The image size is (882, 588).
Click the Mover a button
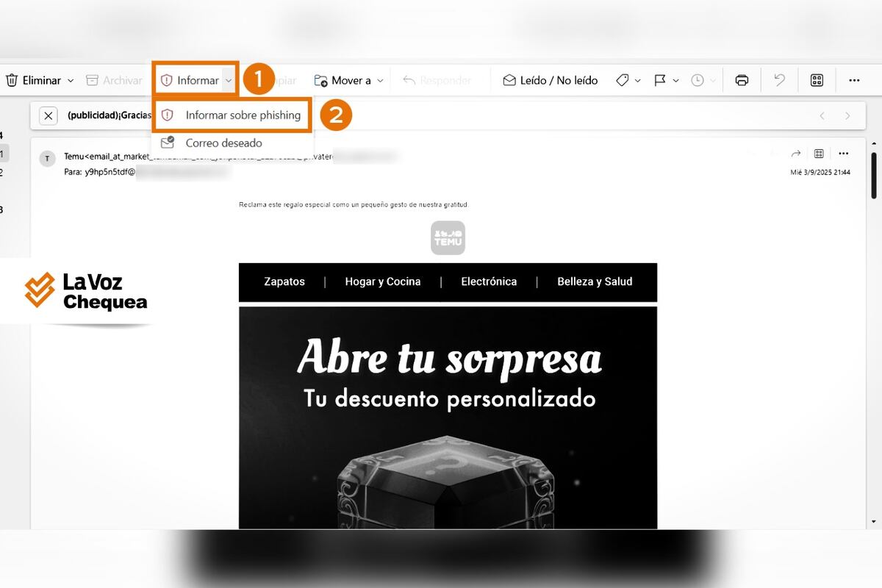[x=343, y=80]
